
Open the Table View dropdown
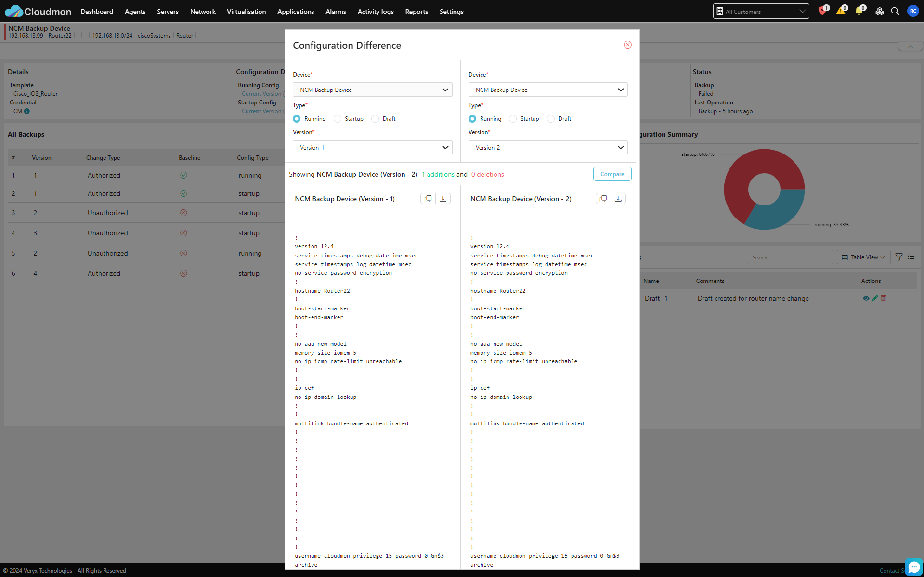pos(863,257)
